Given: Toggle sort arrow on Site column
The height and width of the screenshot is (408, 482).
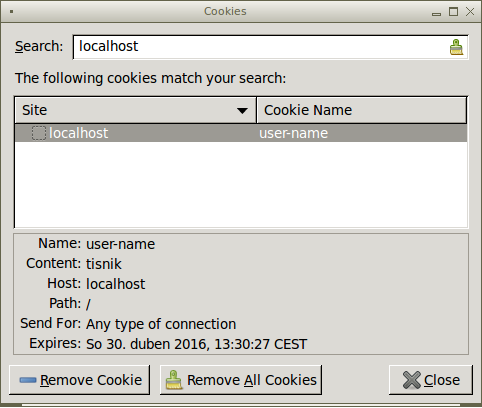Looking at the screenshot, I should 242,111.
